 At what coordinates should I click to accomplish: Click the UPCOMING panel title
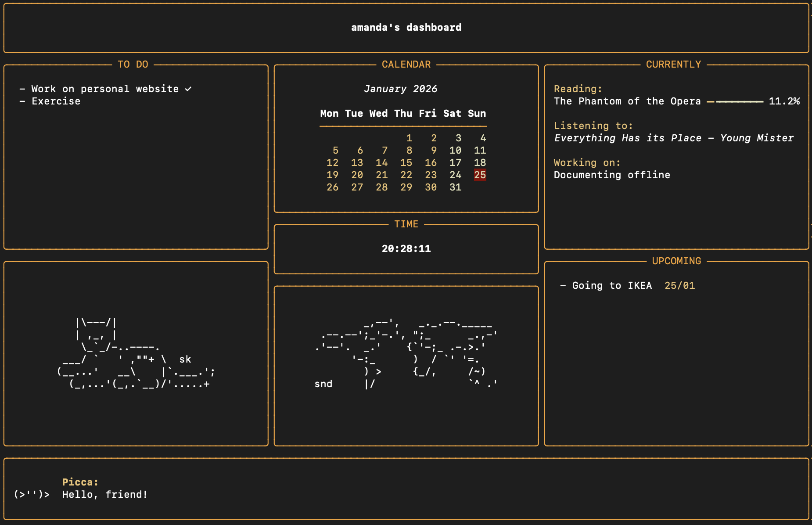[x=676, y=261]
